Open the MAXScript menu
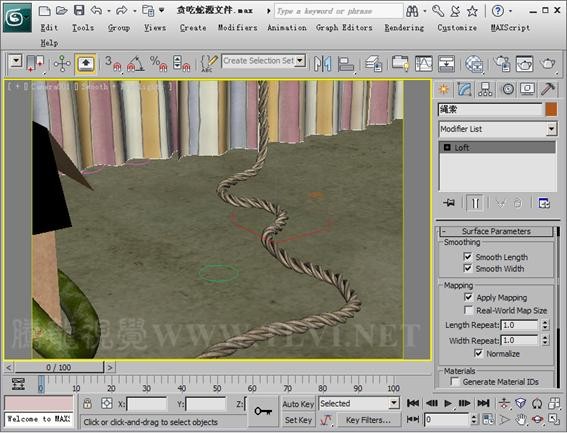This screenshot has width=567, height=433. (x=511, y=28)
